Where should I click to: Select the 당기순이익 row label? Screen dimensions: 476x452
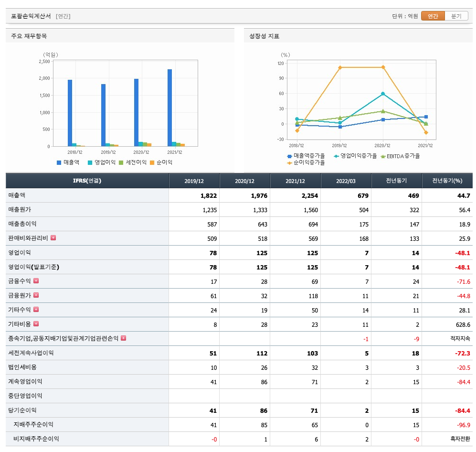(22, 410)
